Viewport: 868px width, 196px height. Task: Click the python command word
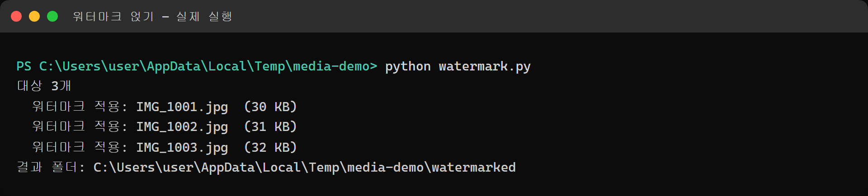coord(408,67)
